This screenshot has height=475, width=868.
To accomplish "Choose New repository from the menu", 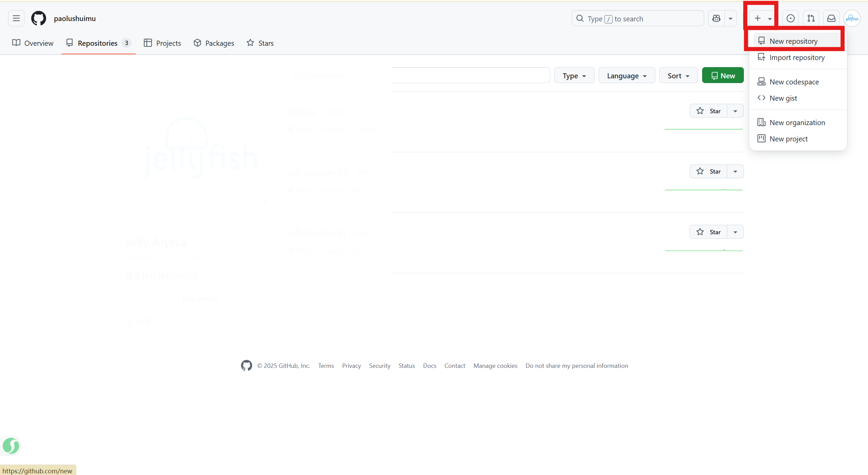I will [x=798, y=41].
